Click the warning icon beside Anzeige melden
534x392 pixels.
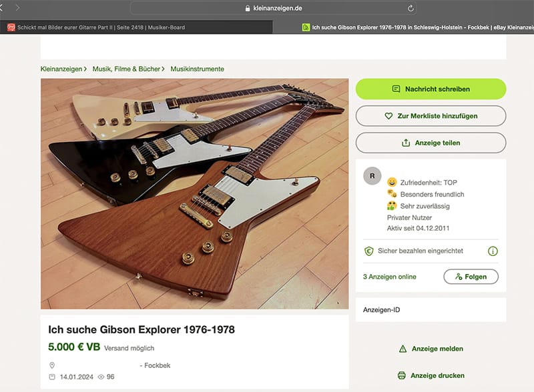coord(403,349)
